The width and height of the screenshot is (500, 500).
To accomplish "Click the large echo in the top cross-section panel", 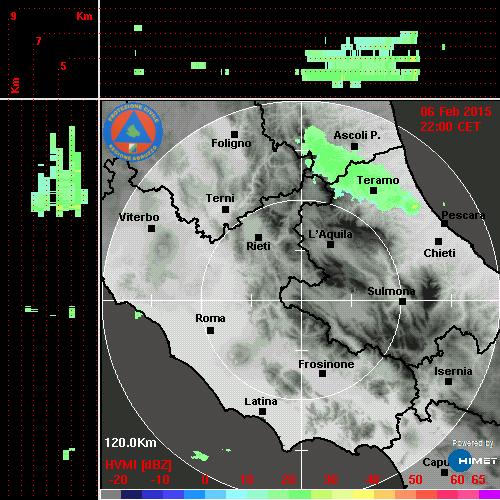I will click(362, 60).
